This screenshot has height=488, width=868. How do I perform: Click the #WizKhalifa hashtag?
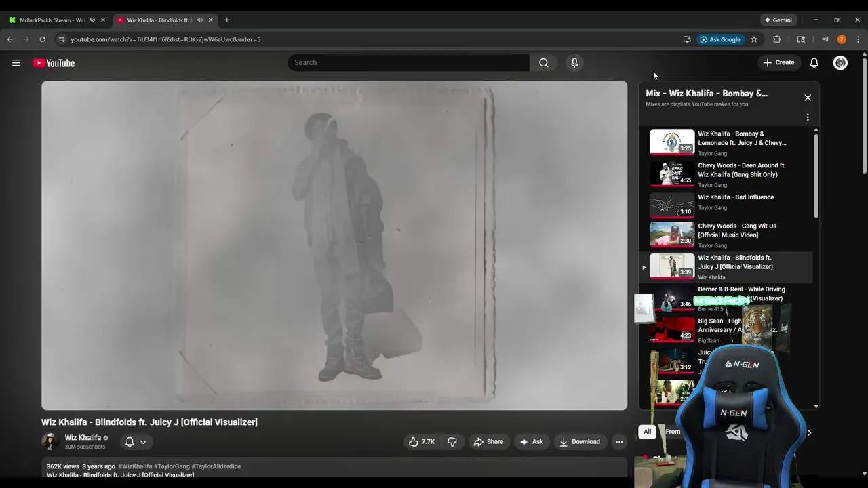coord(135,466)
